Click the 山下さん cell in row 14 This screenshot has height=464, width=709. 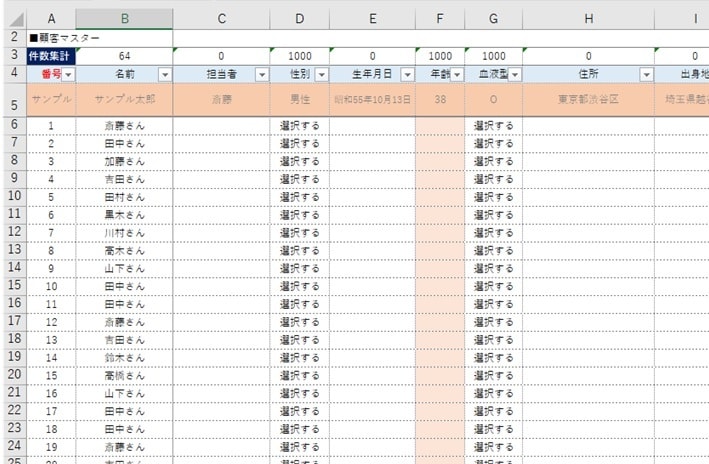(x=124, y=269)
